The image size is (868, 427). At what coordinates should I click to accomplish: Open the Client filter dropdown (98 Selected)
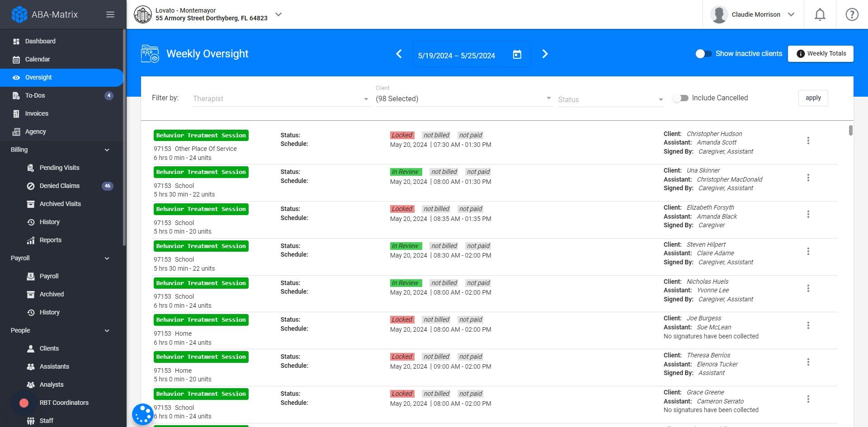464,99
